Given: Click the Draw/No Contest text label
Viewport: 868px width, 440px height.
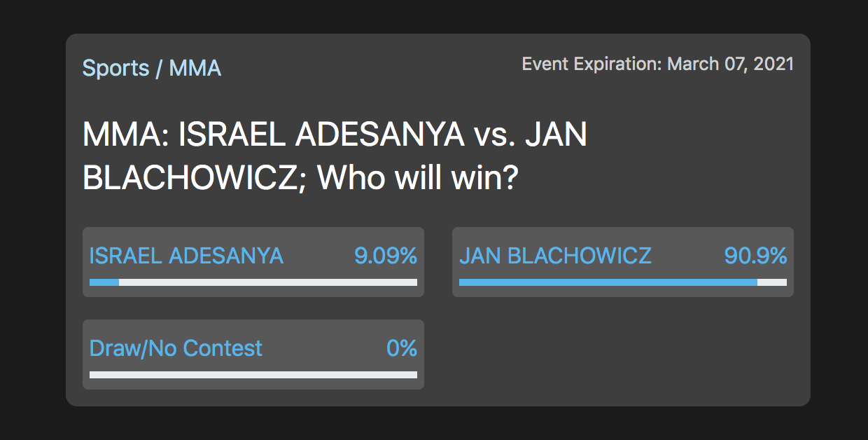Looking at the screenshot, I should 176,348.
